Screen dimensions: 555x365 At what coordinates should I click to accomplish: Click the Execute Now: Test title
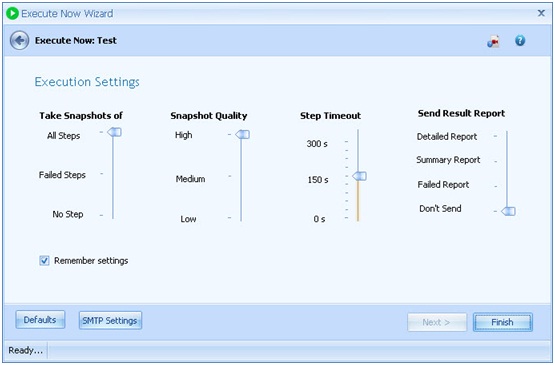click(x=76, y=41)
